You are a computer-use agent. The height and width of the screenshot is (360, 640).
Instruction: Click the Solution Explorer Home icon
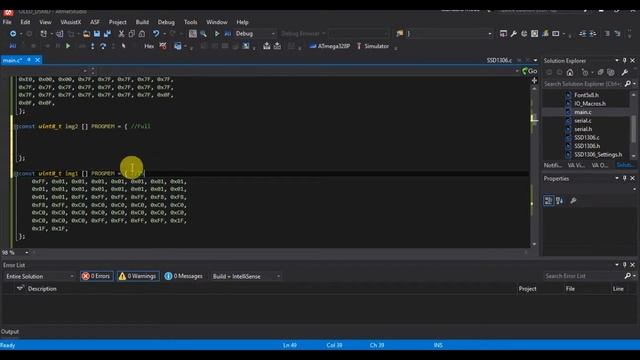(x=570, y=72)
